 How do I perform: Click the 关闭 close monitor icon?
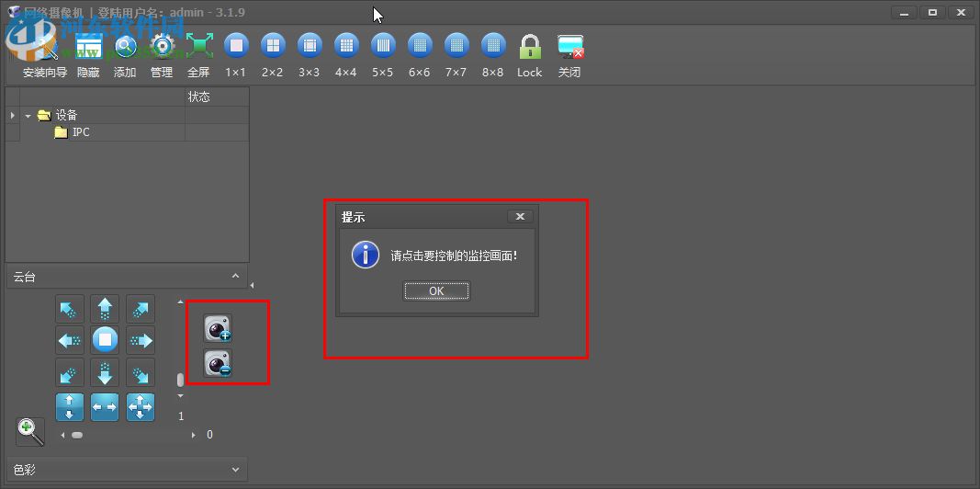570,47
